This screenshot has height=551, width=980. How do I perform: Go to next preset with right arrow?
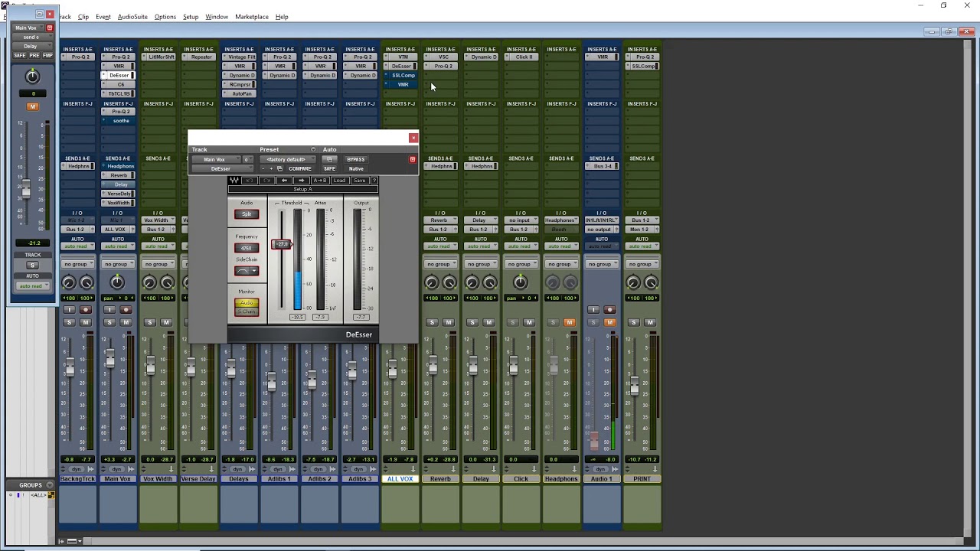coord(301,181)
